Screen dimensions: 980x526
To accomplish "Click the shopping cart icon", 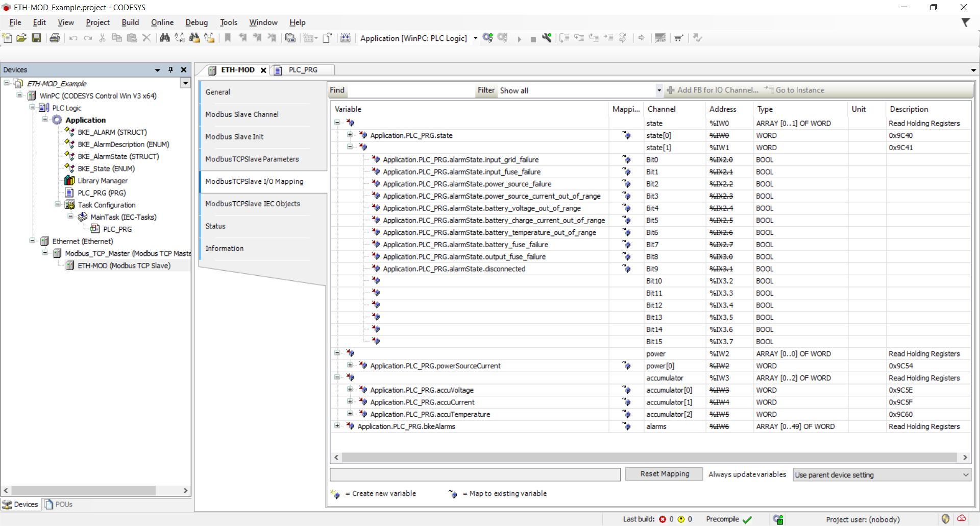I will [x=679, y=38].
